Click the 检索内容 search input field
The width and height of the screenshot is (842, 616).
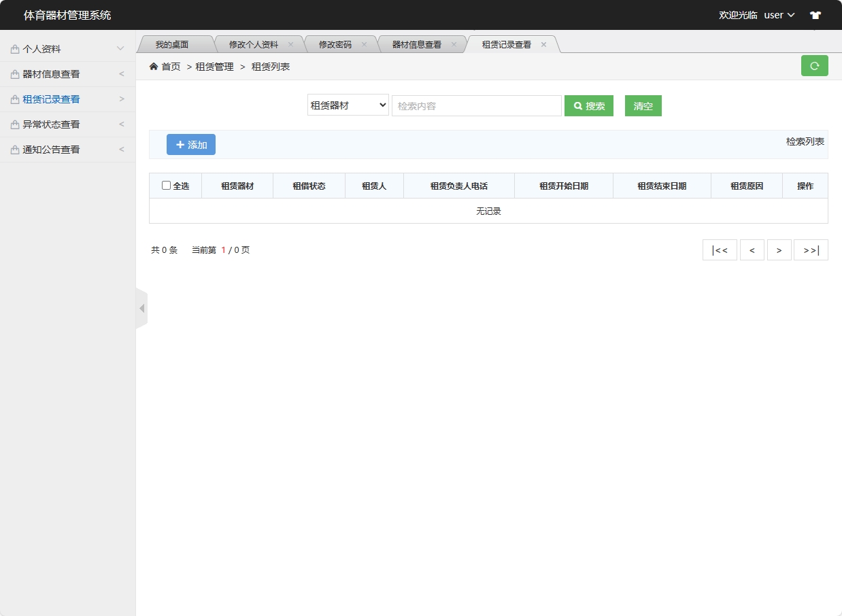(476, 105)
